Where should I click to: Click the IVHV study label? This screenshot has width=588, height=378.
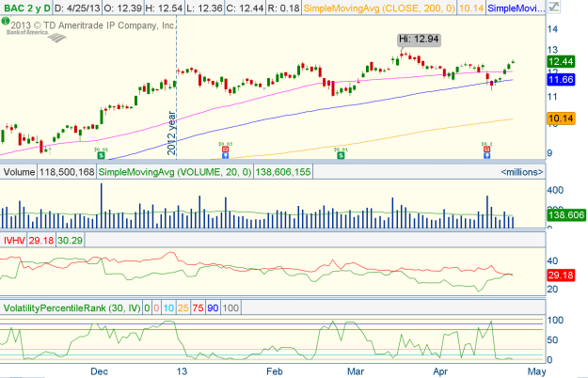[x=14, y=241]
